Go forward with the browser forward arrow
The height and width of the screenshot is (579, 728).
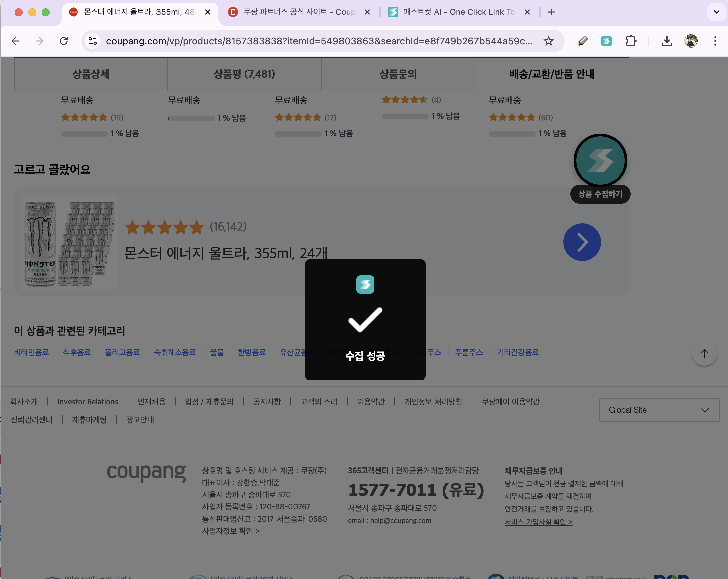coord(40,41)
